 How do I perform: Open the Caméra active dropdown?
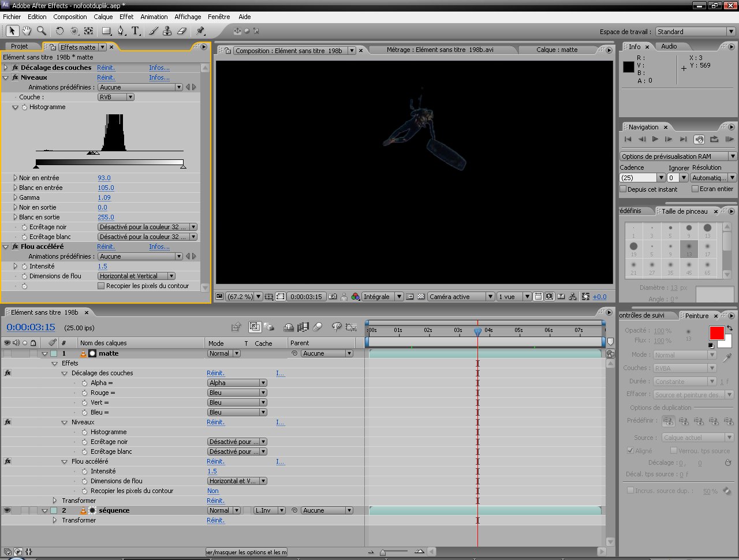[x=461, y=297]
